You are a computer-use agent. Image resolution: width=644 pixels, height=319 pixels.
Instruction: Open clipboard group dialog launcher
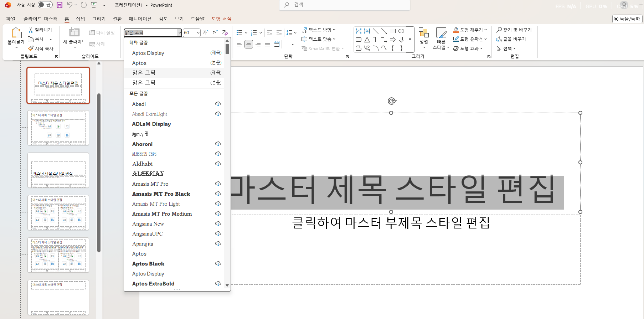[56, 57]
